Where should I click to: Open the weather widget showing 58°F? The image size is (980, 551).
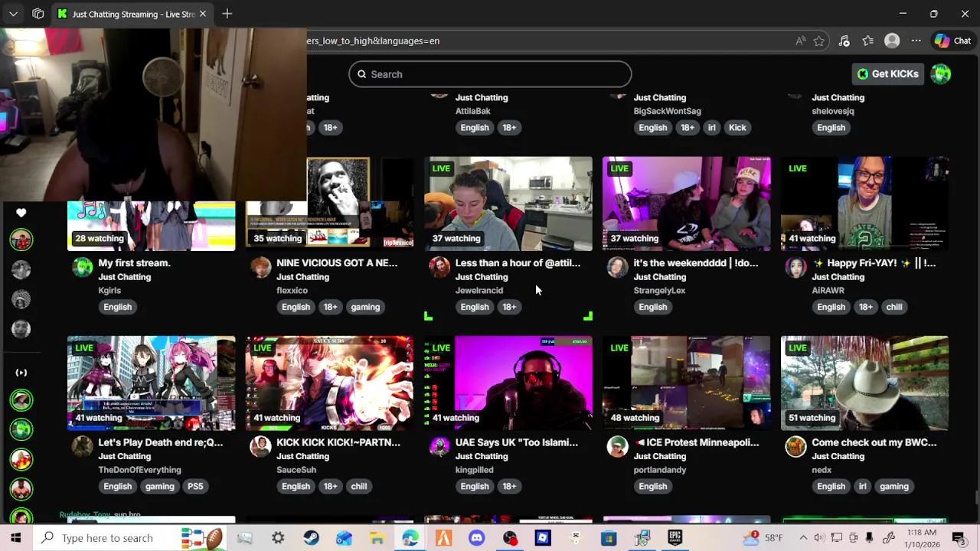coord(762,538)
